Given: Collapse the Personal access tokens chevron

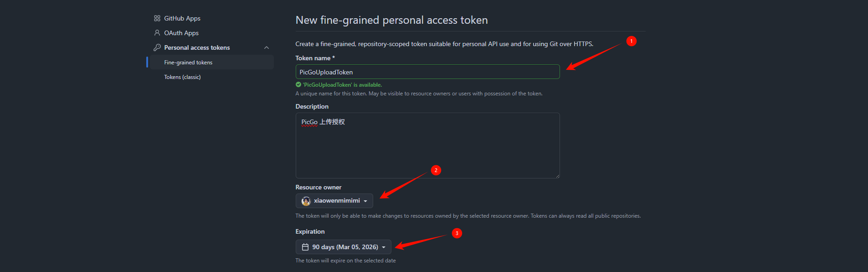Looking at the screenshot, I should point(267,47).
